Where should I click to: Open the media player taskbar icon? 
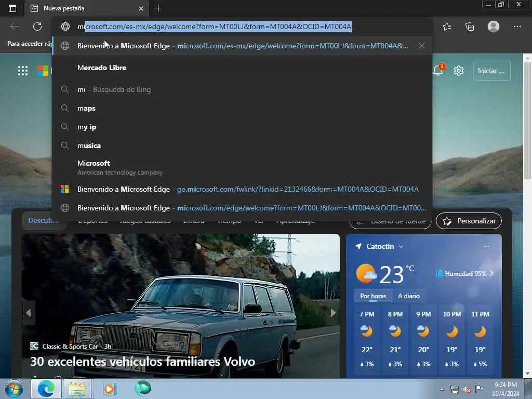[109, 389]
